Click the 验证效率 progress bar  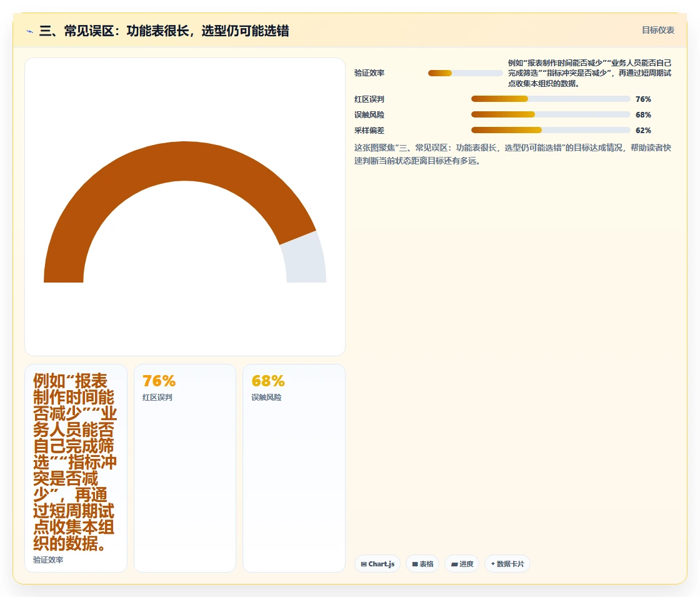(465, 73)
